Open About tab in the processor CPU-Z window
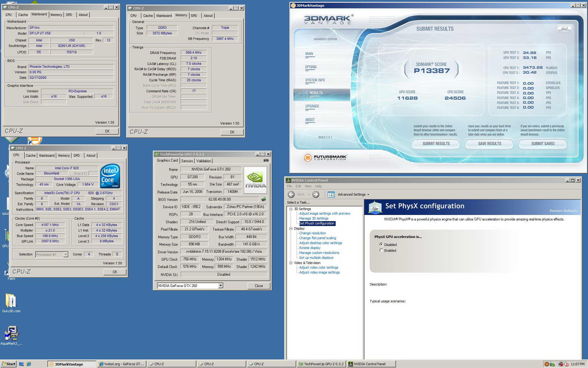The image size is (588, 368). (91, 155)
